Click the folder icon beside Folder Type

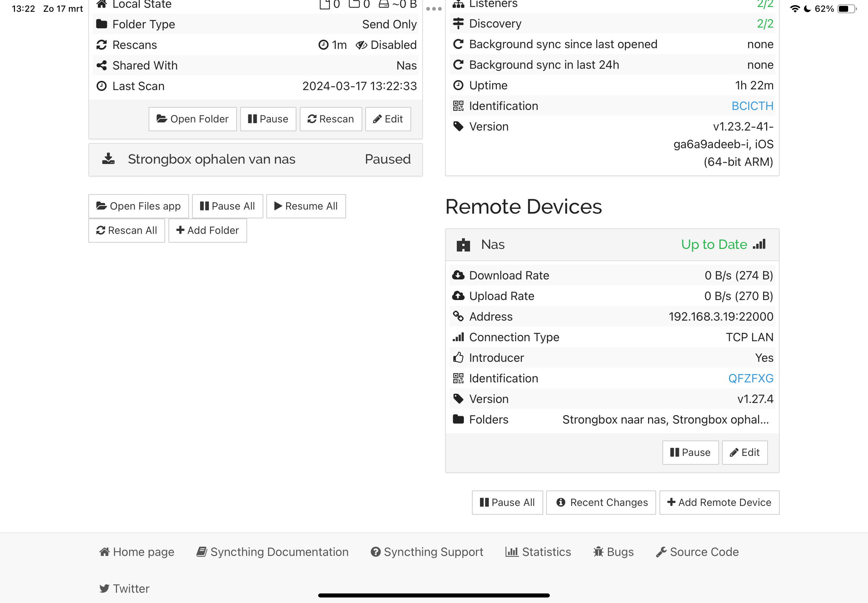click(102, 24)
